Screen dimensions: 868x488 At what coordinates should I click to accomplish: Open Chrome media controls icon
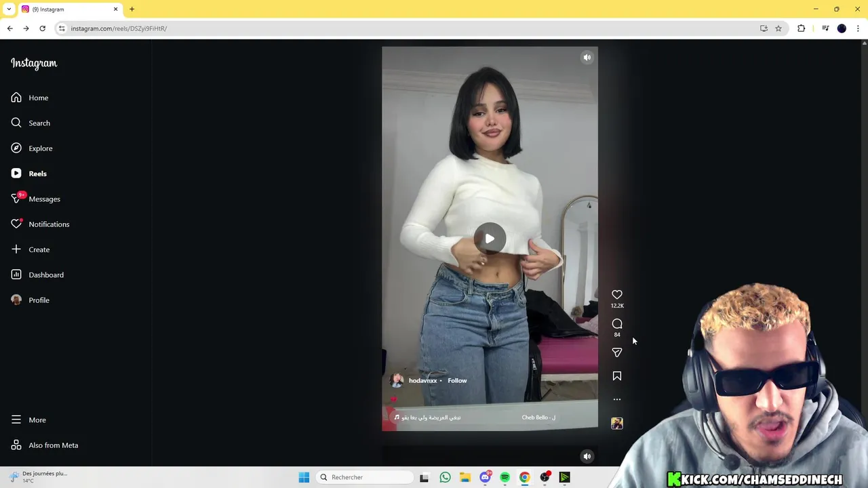click(825, 28)
